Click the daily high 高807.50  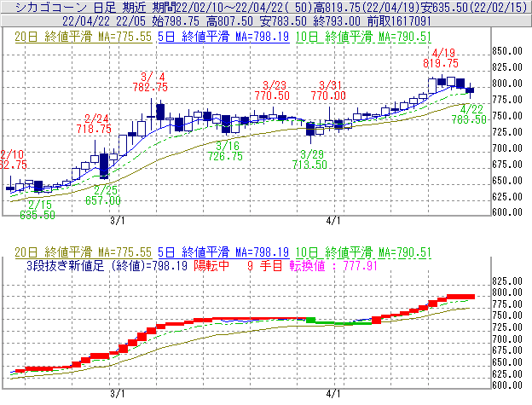point(229,21)
